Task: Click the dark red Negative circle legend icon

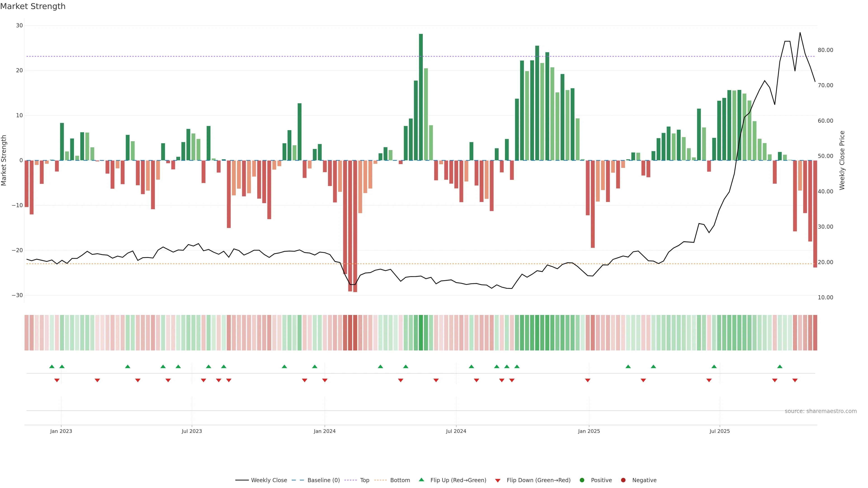Action: pos(623,480)
